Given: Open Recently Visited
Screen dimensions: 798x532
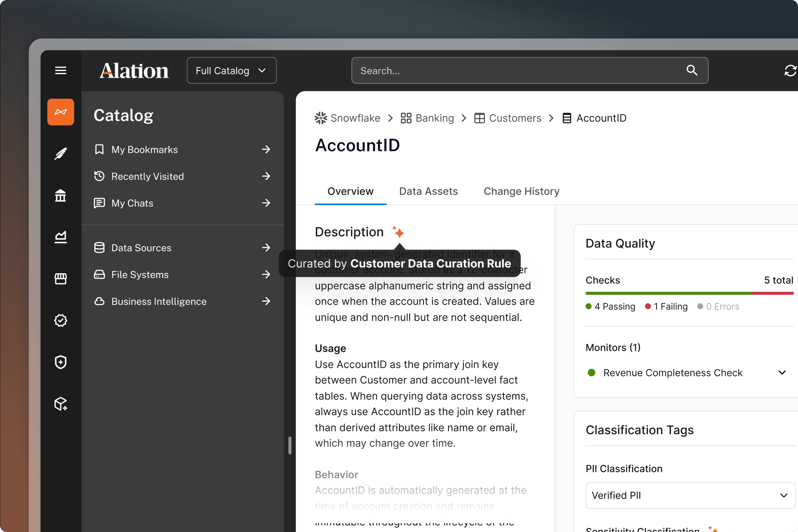Looking at the screenshot, I should [183, 176].
